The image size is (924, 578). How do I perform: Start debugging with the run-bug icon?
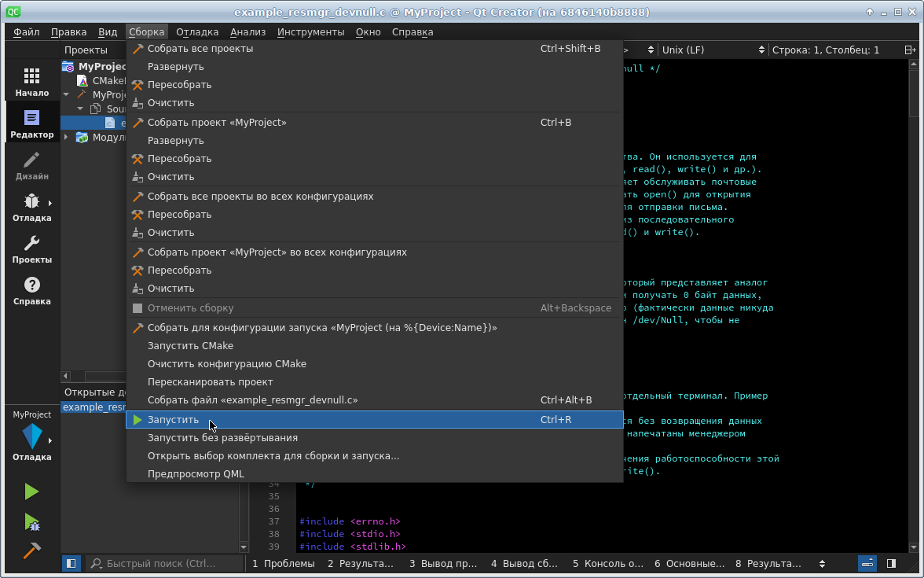(31, 521)
